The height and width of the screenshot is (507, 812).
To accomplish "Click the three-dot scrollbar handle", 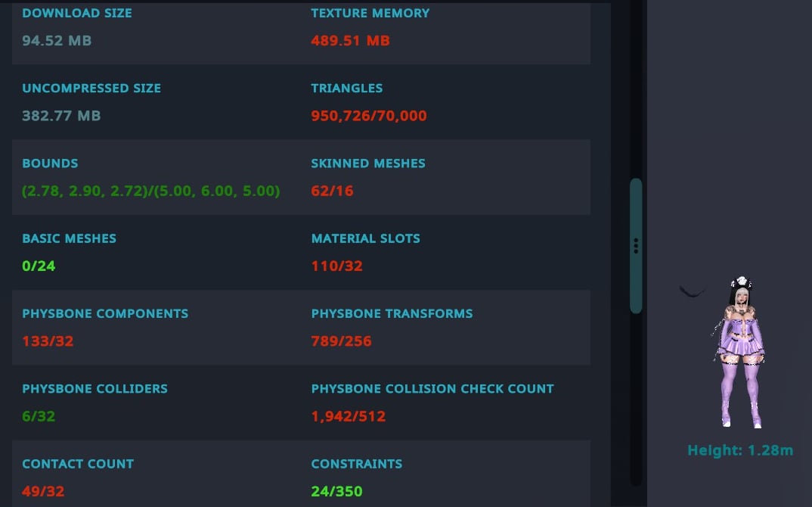I will point(636,246).
